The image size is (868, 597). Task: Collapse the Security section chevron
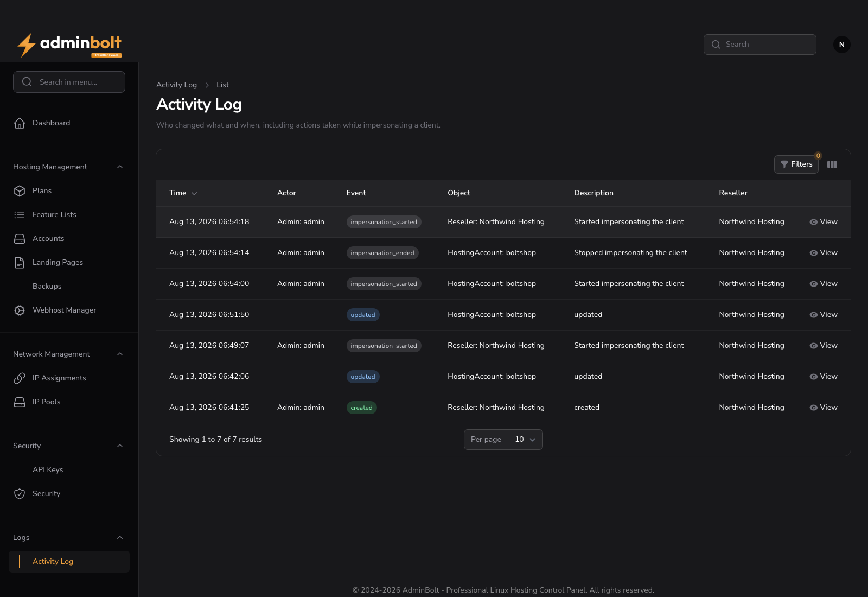(120, 446)
